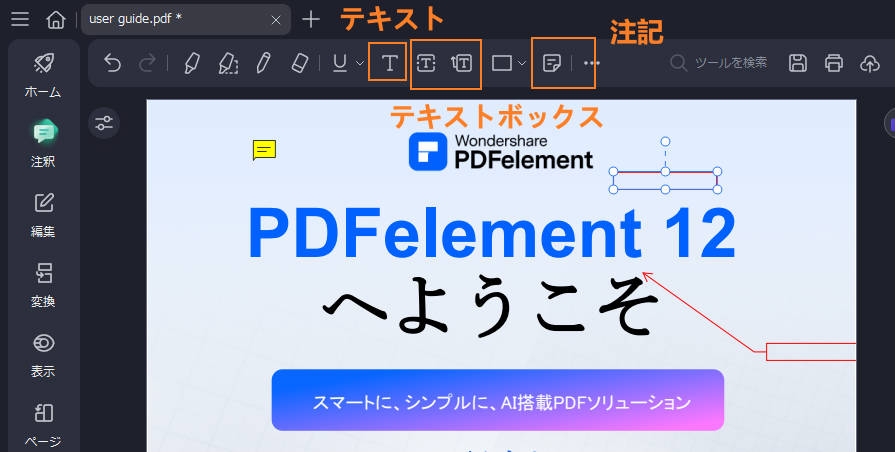Click the rotation handle of selected text box
Screen dimensions: 895x452
665,142
